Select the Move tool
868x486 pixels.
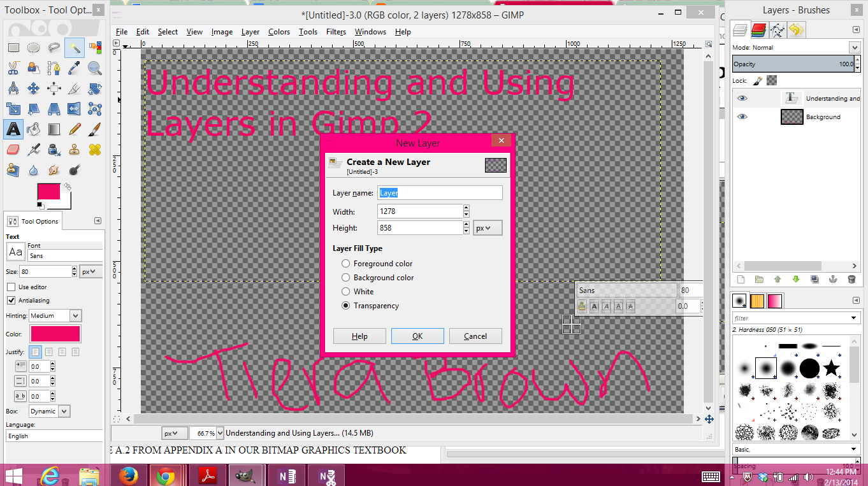tap(34, 88)
